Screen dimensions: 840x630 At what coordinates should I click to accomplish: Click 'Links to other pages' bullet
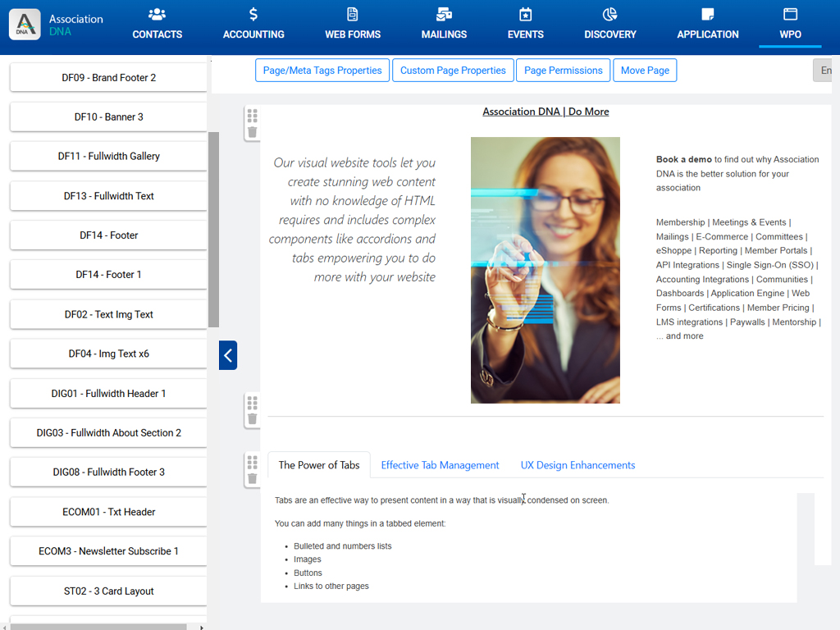(331, 586)
